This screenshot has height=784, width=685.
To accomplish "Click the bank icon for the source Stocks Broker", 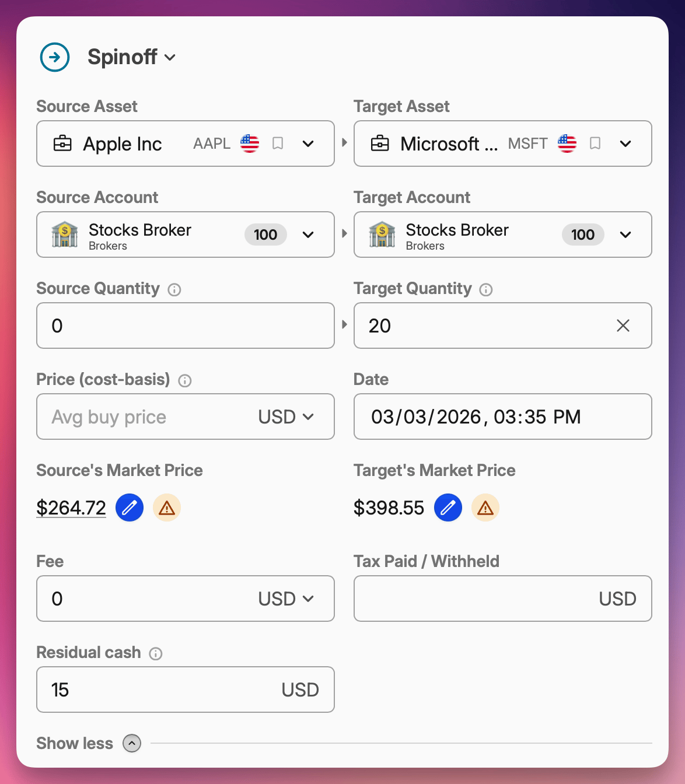I will click(65, 235).
